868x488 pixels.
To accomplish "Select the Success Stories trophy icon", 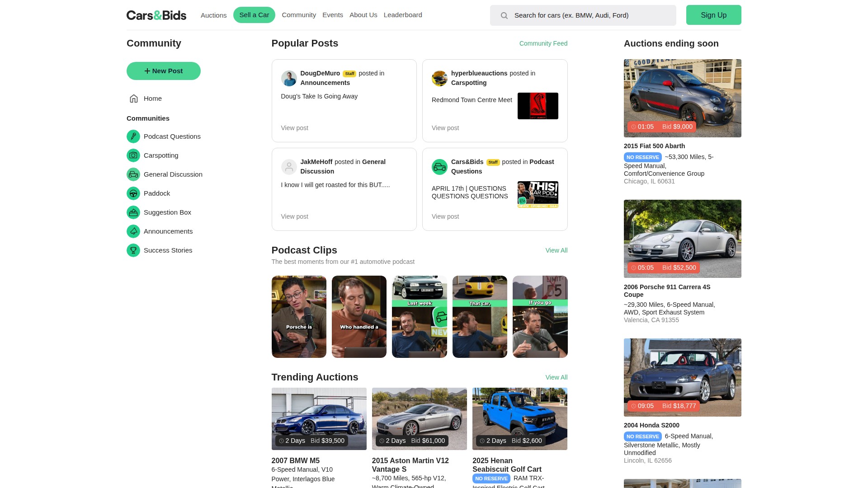I will pyautogui.click(x=133, y=250).
